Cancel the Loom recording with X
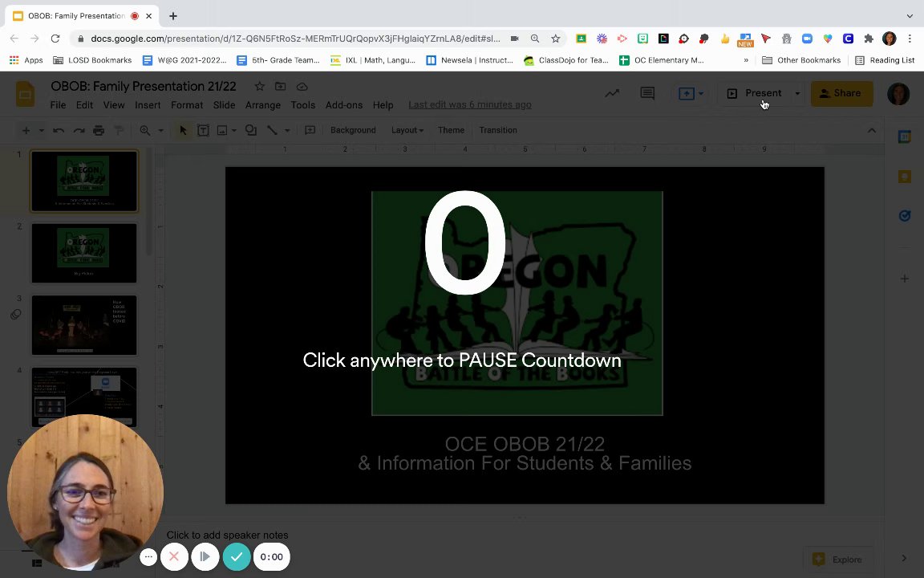Viewport: 924px width, 578px height. 174,557
